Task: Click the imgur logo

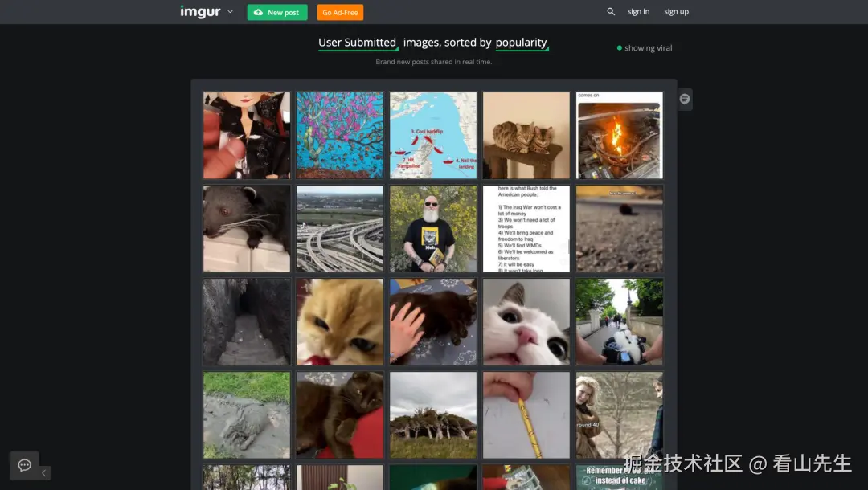Action: click(x=200, y=11)
